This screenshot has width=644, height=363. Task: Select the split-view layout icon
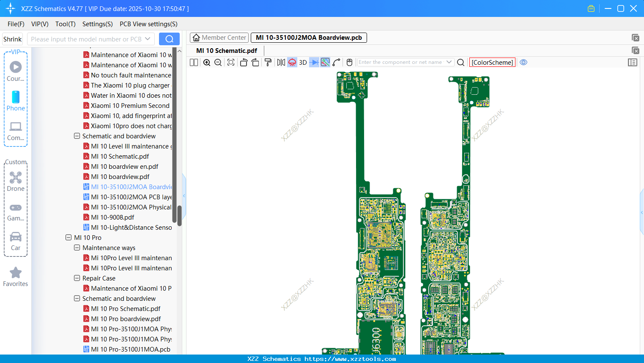pyautogui.click(x=193, y=62)
